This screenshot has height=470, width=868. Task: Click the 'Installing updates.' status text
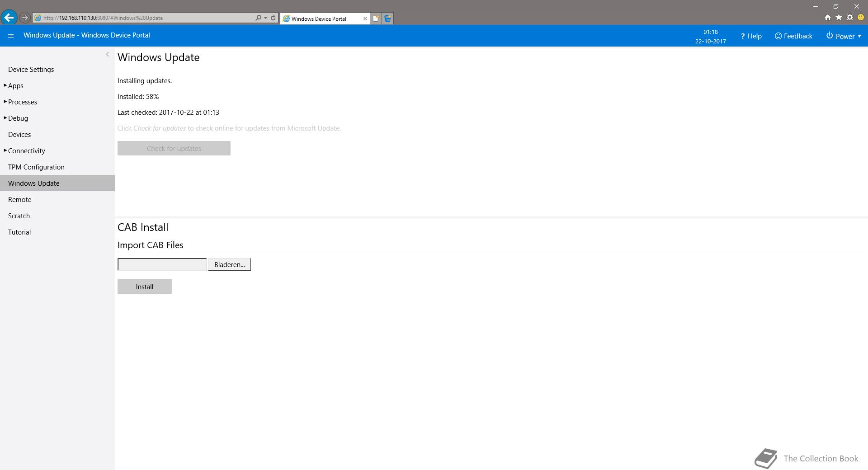pos(145,80)
